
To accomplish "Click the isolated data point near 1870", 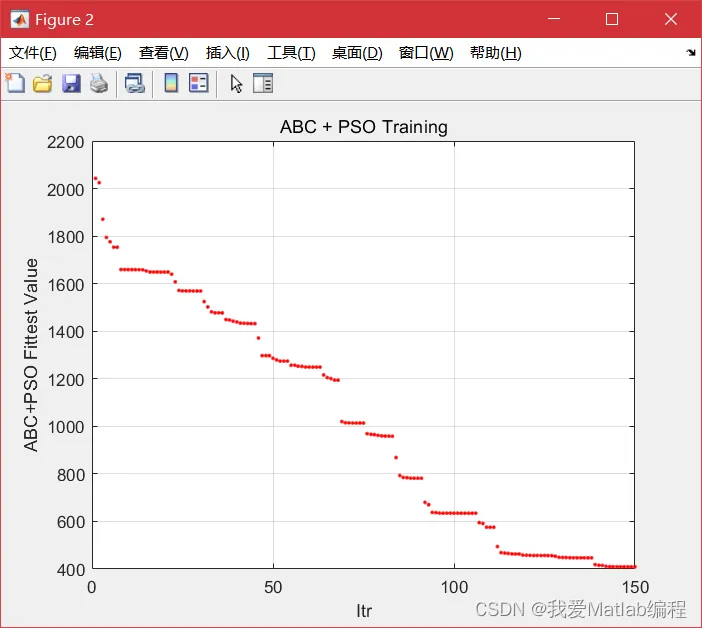I will (103, 219).
